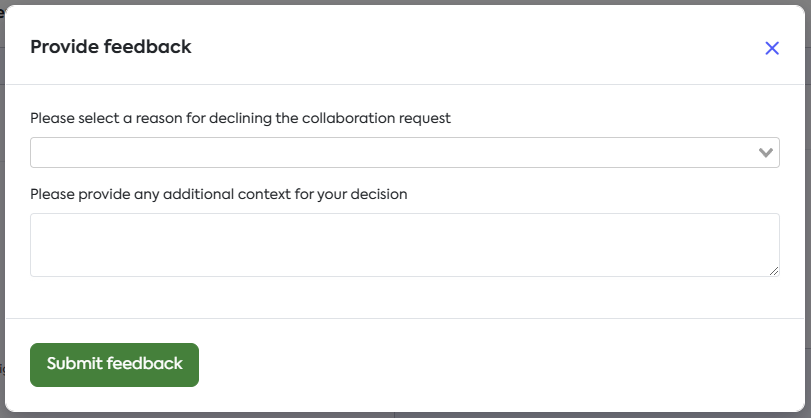Click the "Provide feedback" dialog title
This screenshot has height=418, width=811.
click(111, 46)
